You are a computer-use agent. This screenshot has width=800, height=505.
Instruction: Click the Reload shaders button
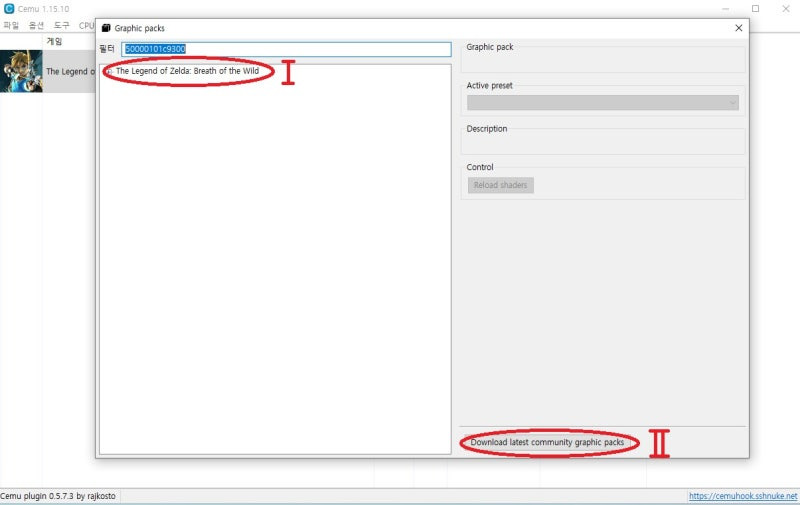tap(501, 185)
